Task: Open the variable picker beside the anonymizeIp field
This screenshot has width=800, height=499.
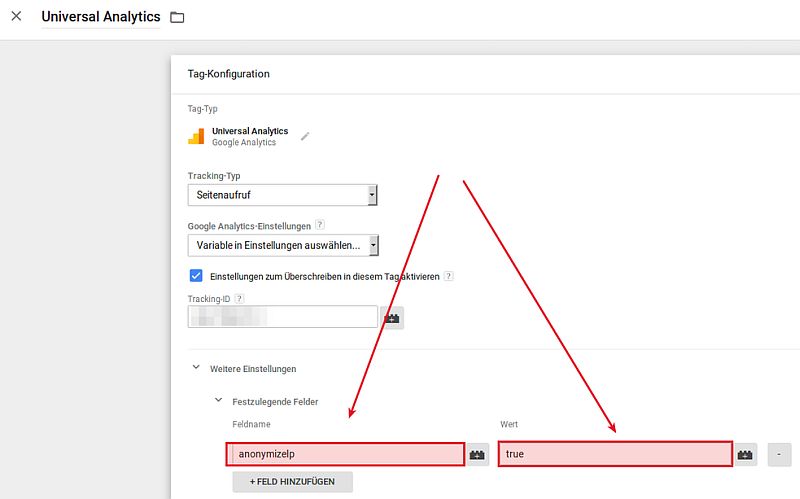Action: pyautogui.click(x=477, y=455)
